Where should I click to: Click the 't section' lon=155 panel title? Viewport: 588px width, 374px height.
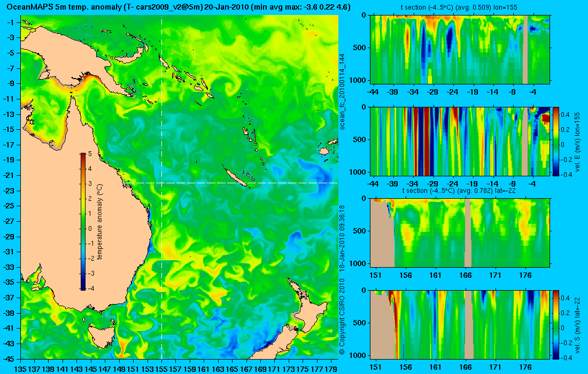pyautogui.click(x=459, y=7)
